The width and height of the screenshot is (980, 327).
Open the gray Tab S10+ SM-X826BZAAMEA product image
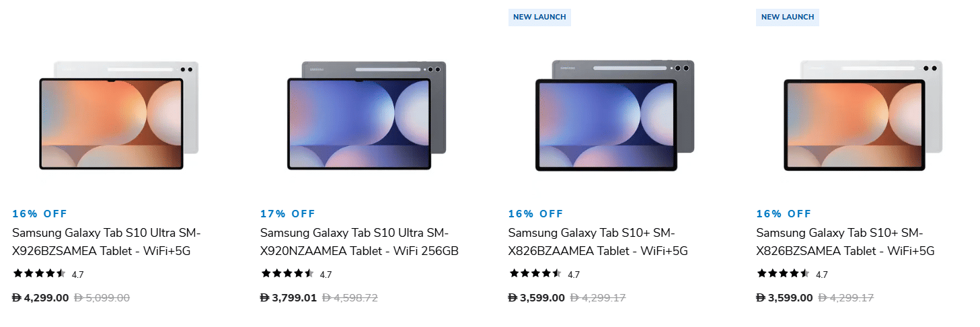click(614, 114)
